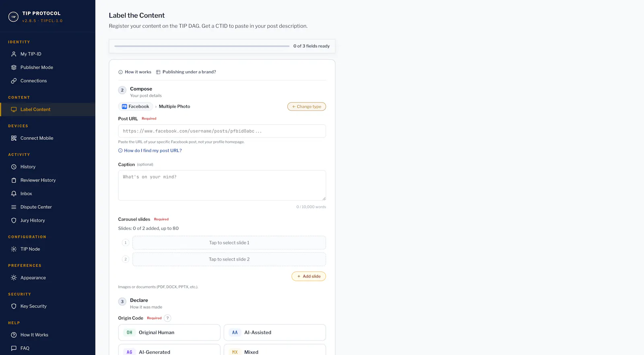Open My TIP-ID page
Screen dimensions: 644x355
(x=47, y=54)
